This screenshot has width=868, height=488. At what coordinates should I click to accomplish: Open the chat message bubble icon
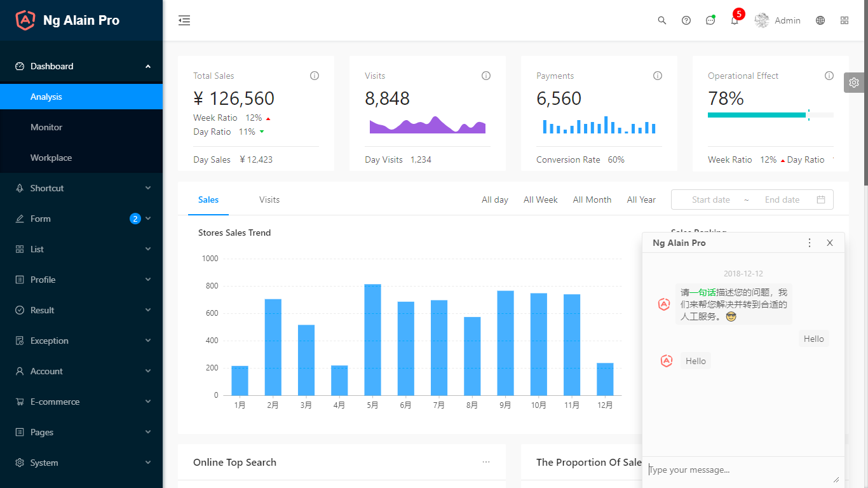click(x=710, y=20)
